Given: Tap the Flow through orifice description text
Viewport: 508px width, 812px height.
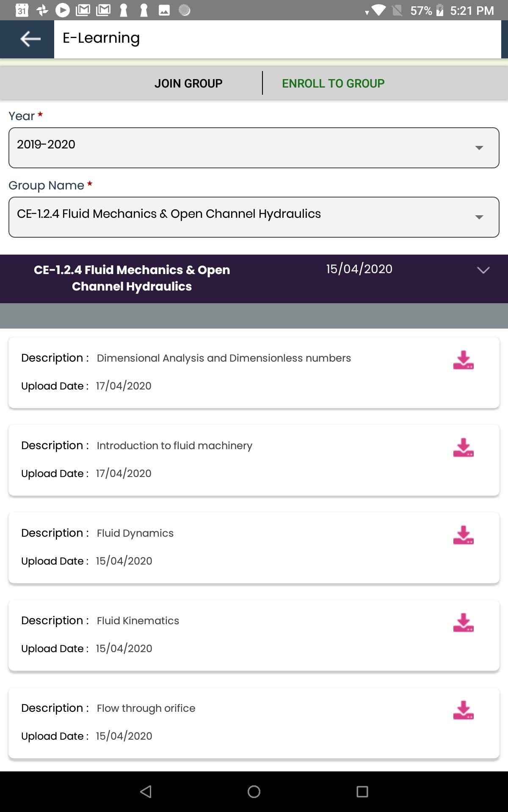Looking at the screenshot, I should click(x=146, y=708).
